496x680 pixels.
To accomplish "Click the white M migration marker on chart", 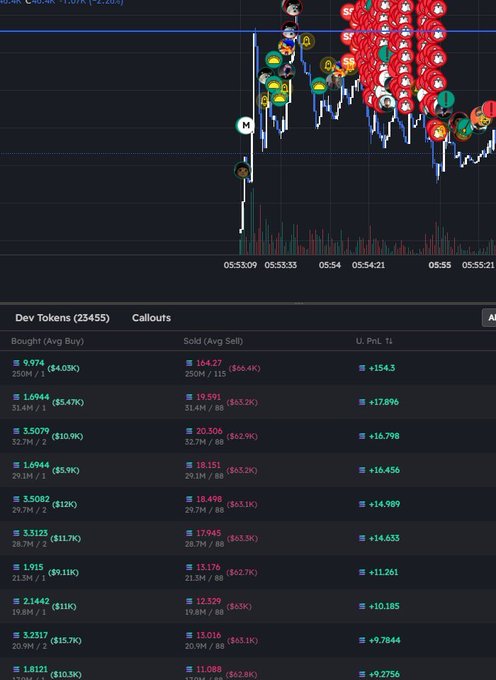I will [x=245, y=125].
